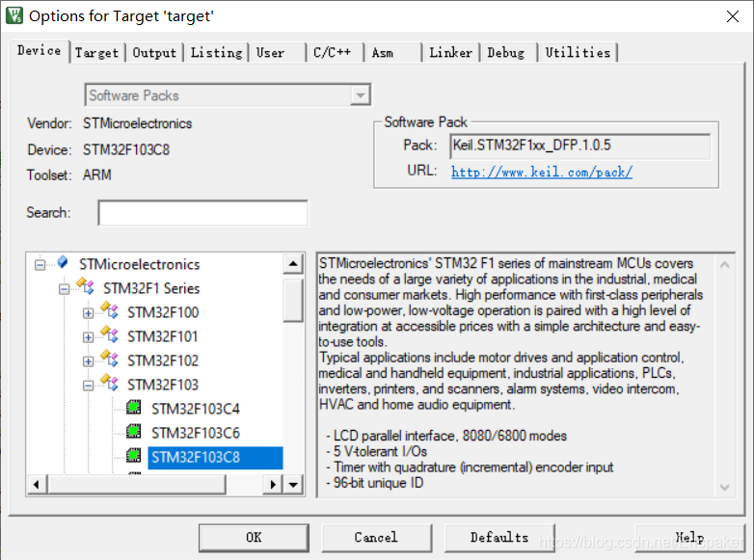Collapse the STM32F1 Series node
754x560 pixels.
point(64,289)
